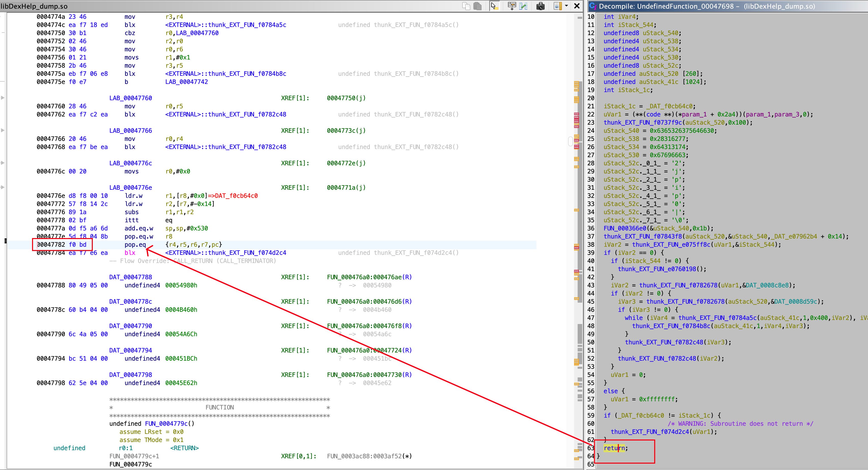This screenshot has height=470, width=868.
Task: Toggle the overview margin icon
Action: [557, 6]
